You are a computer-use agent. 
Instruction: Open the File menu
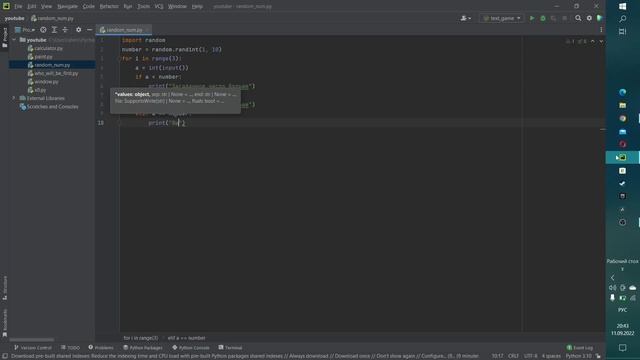pos(18,7)
